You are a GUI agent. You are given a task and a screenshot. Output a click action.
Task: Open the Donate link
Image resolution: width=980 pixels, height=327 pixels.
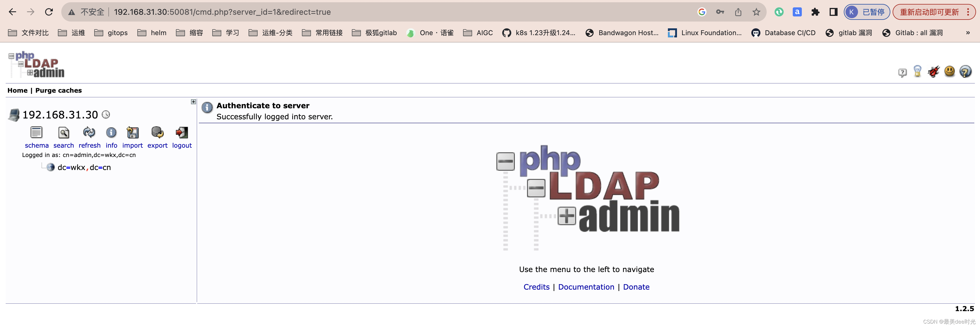click(x=636, y=287)
